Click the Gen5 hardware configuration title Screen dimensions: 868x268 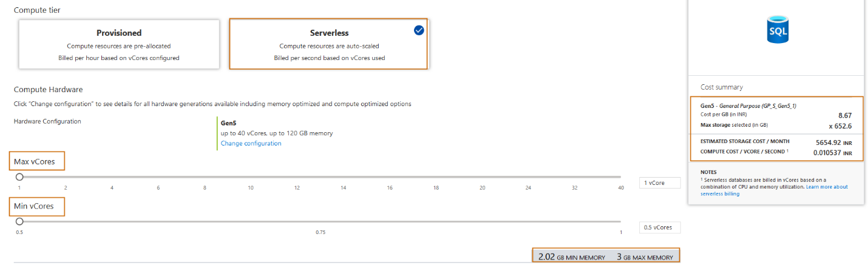click(228, 122)
